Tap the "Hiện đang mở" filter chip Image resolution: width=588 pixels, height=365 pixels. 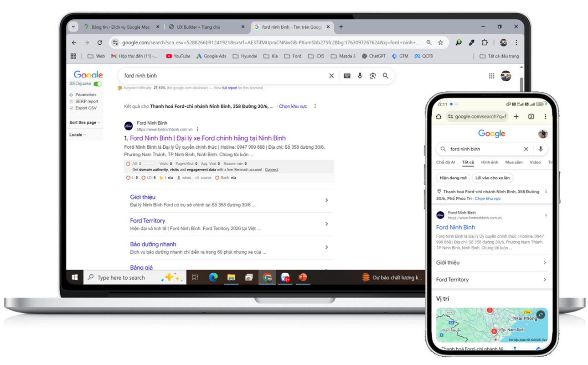(x=452, y=178)
